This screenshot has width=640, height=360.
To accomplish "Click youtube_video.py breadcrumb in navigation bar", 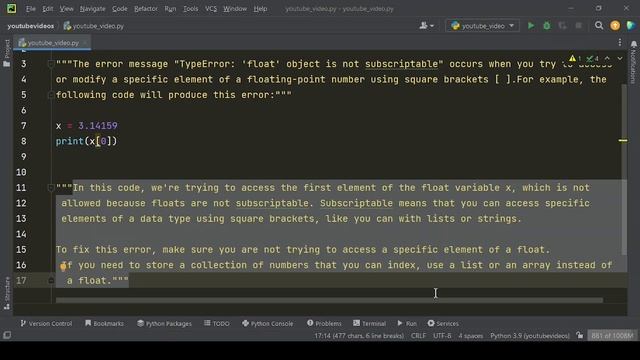I will (x=94, y=26).
